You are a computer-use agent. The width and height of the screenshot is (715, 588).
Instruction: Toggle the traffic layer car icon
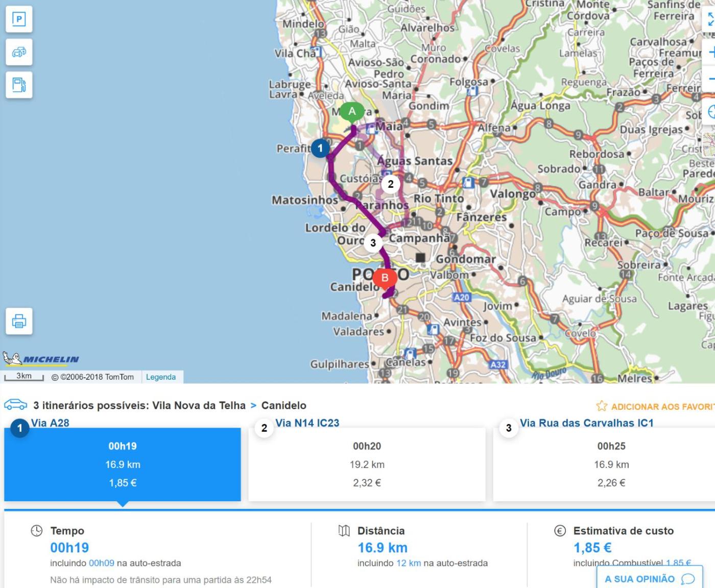pos(19,52)
